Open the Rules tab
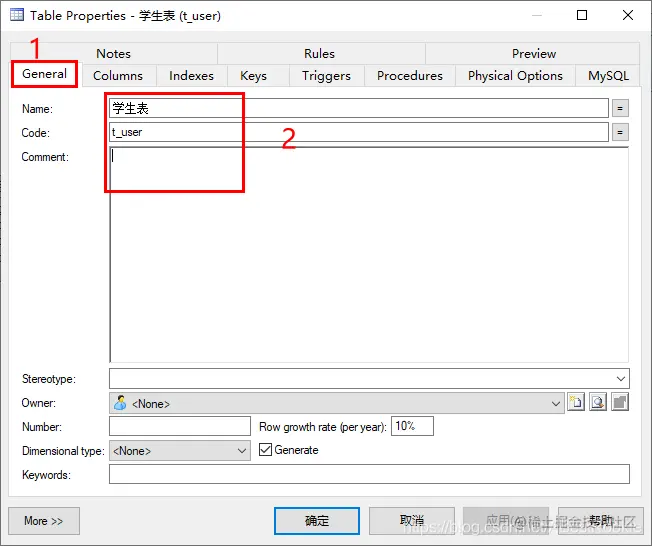 (319, 54)
